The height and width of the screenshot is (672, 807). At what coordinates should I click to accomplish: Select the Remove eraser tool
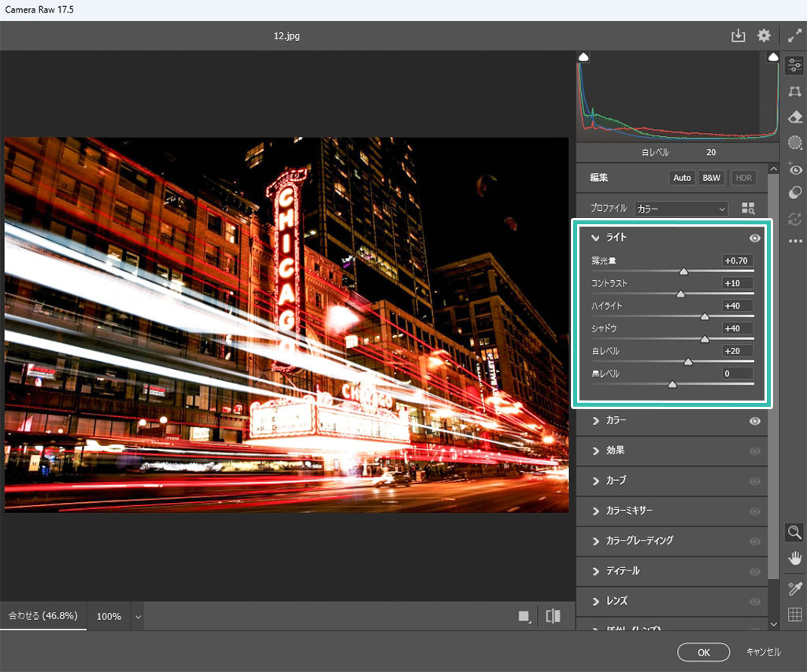pyautogui.click(x=795, y=117)
